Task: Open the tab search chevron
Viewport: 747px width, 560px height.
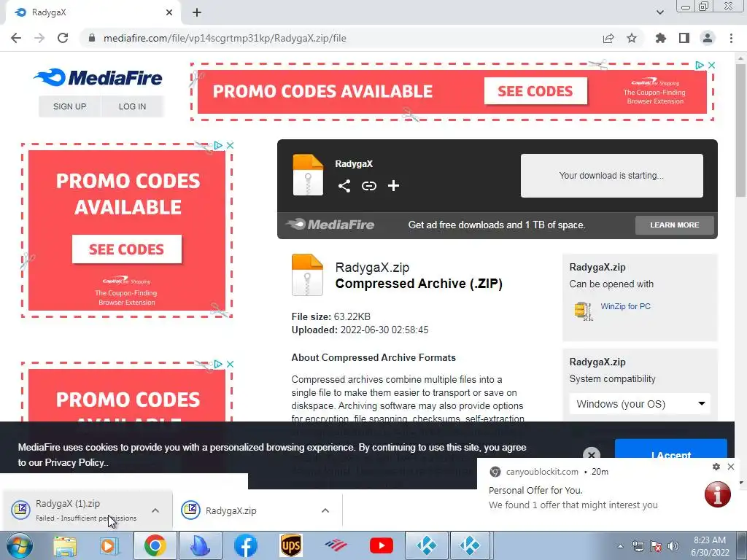Action: tap(660, 12)
